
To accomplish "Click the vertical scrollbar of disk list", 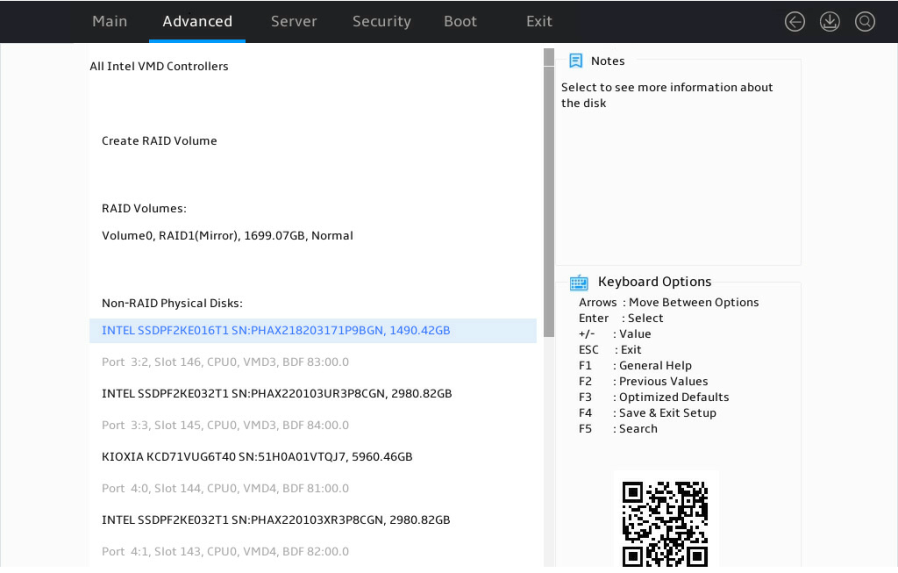I will pos(549,193).
